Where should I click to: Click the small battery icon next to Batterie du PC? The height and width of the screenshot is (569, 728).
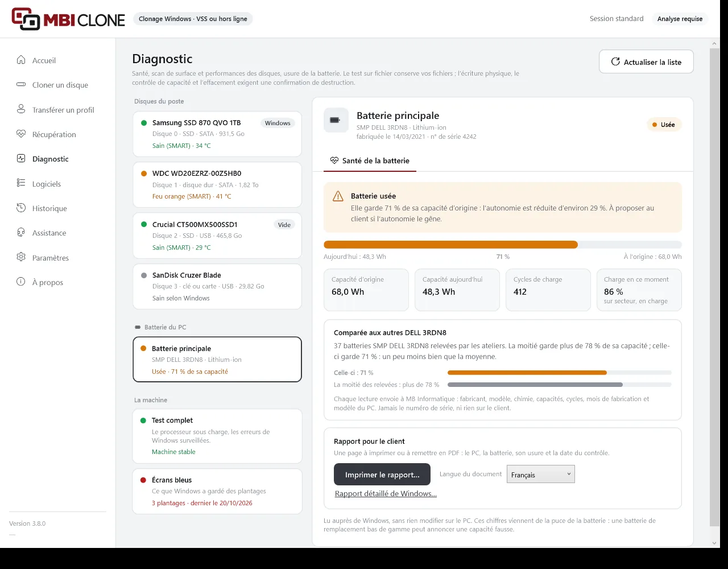(x=137, y=327)
